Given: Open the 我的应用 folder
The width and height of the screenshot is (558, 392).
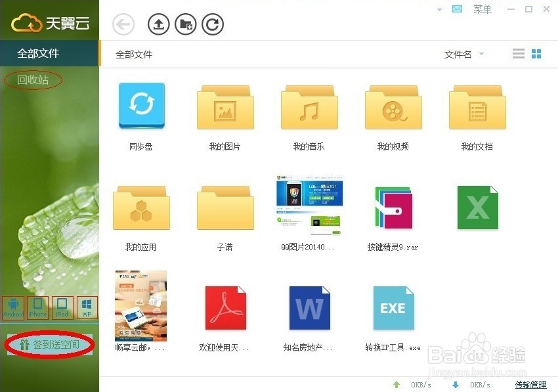Looking at the screenshot, I should [x=141, y=207].
